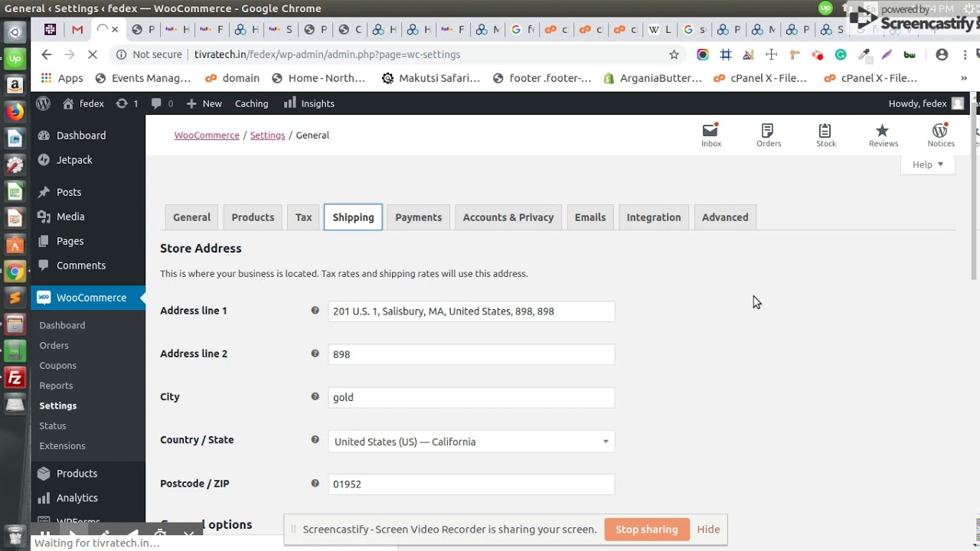Open the Payments settings tab
The width and height of the screenshot is (980, 551).
click(418, 217)
